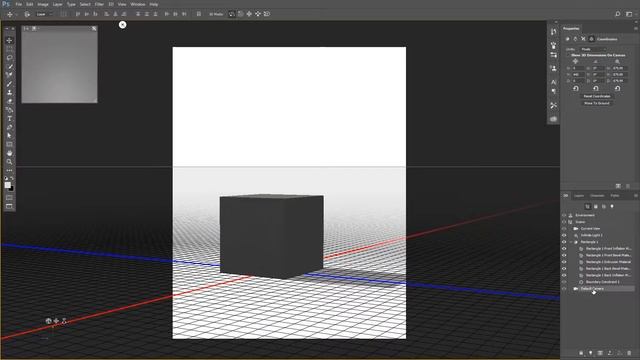The width and height of the screenshot is (640, 360).
Task: Filter 3D panel by lights
Action: 612,207
